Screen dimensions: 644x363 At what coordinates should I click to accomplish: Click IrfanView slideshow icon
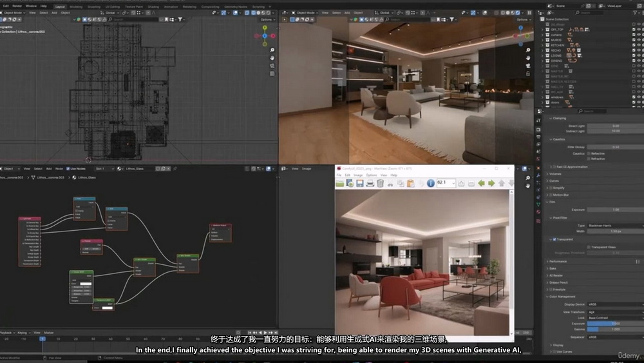[350, 183]
